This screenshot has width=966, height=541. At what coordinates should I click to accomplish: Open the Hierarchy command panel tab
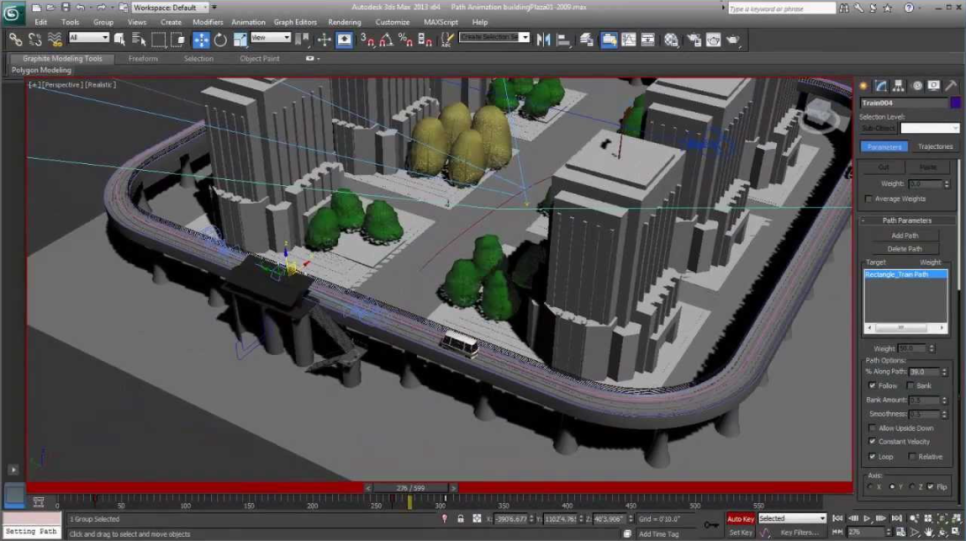click(x=898, y=86)
